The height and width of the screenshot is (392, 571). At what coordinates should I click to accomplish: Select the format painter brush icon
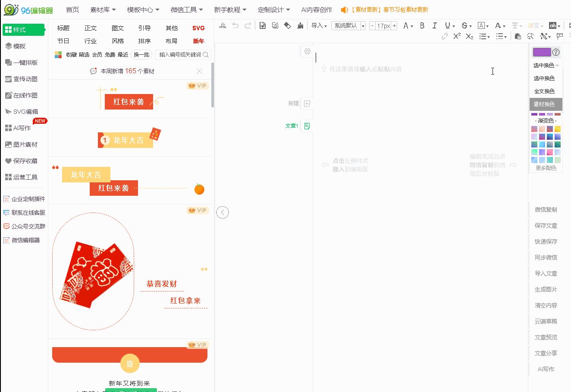(300, 26)
